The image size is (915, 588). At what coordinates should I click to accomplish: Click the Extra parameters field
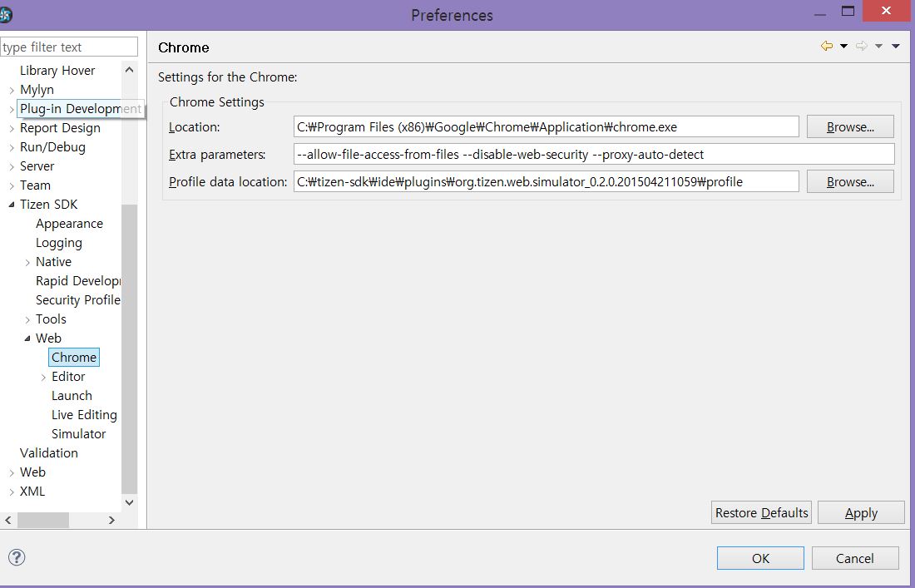pyautogui.click(x=594, y=154)
